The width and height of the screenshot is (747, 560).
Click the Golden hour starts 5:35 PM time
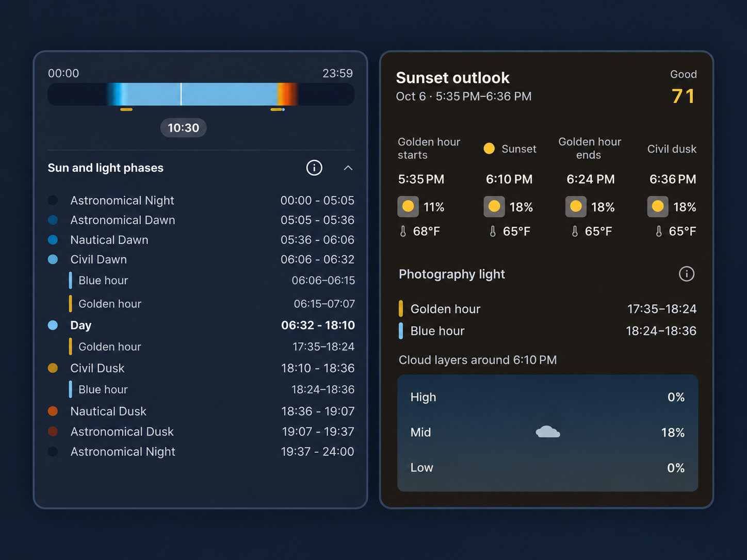pos(421,179)
